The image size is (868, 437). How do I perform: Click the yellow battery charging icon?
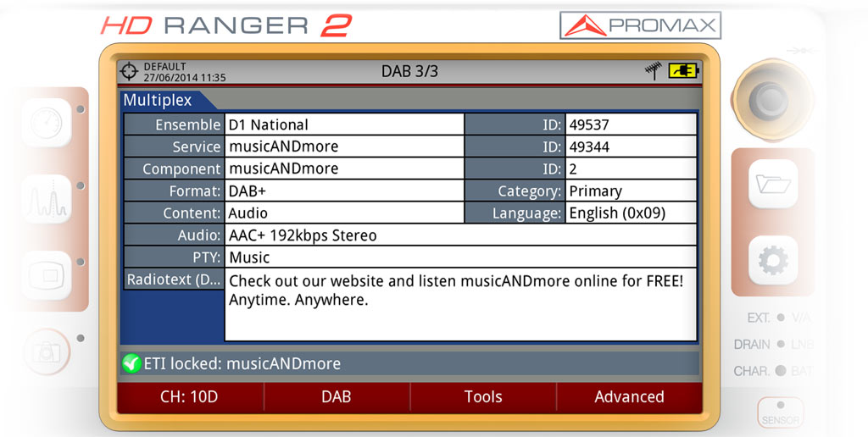point(684,71)
